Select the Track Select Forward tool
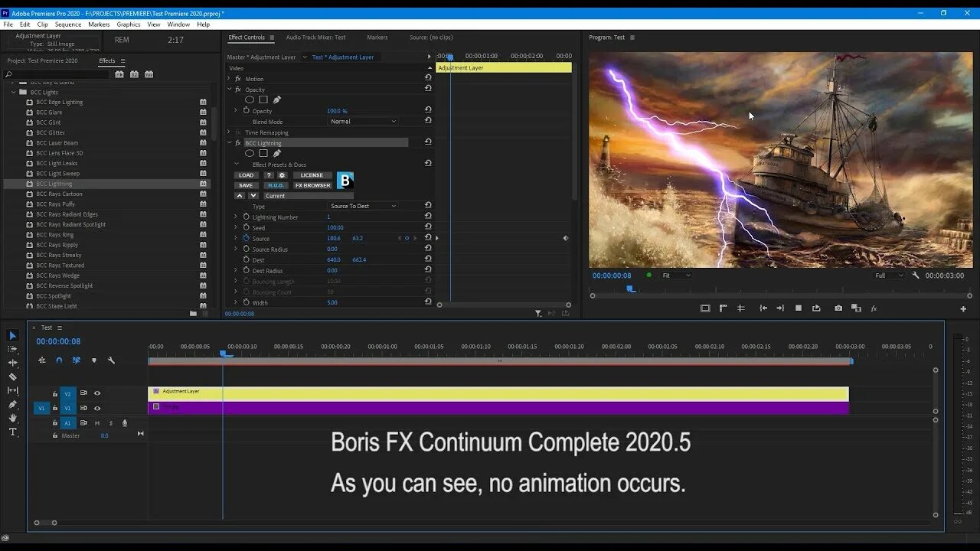The image size is (980, 551). pos(12,349)
